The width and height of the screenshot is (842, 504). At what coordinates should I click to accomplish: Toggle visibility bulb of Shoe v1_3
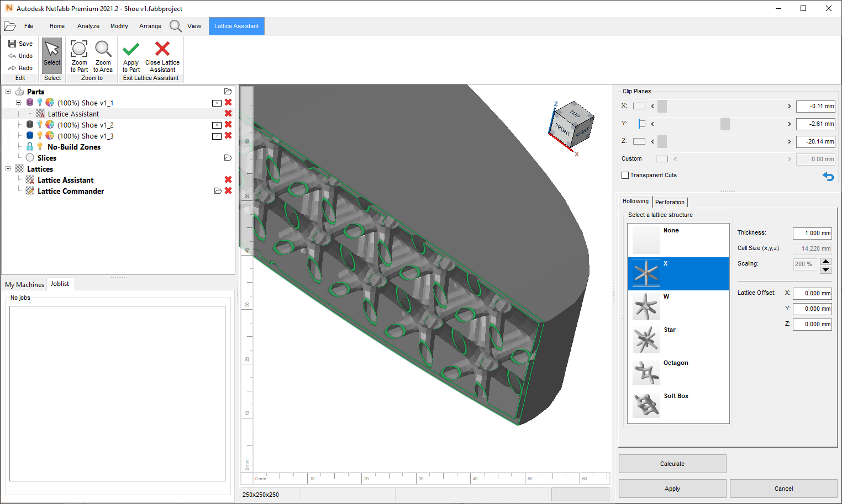pos(40,136)
